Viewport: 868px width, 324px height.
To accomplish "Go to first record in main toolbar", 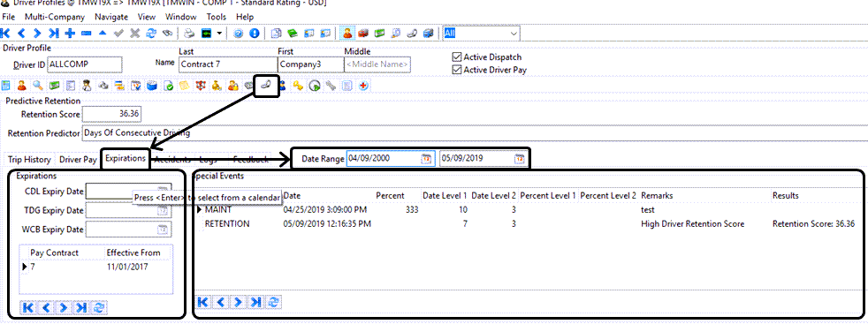I will [x=5, y=34].
